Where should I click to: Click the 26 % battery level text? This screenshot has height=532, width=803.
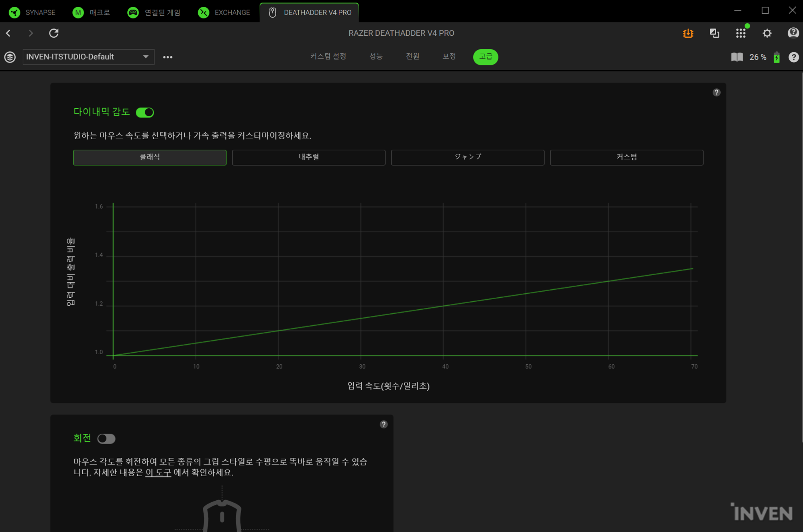point(758,57)
